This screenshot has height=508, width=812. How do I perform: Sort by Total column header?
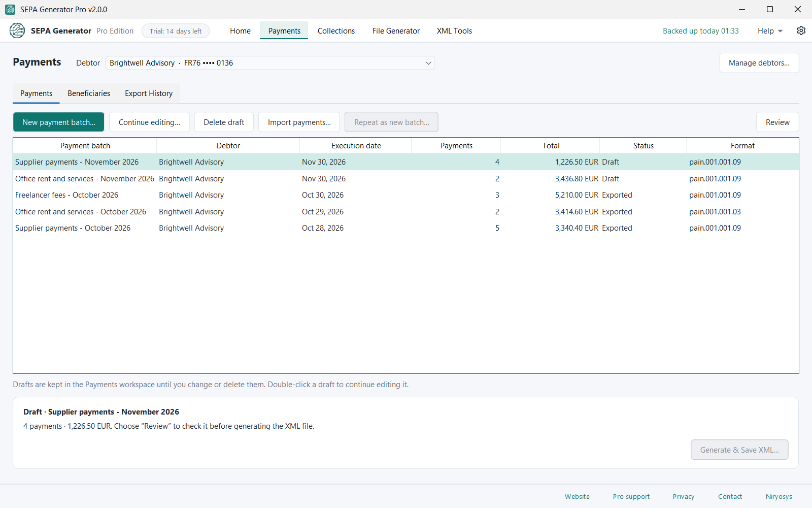pos(551,146)
